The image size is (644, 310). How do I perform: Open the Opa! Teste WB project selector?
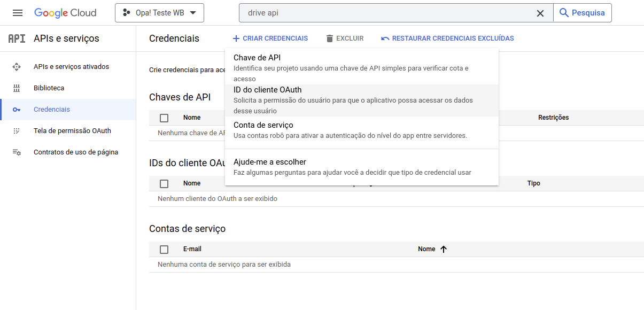(x=159, y=13)
